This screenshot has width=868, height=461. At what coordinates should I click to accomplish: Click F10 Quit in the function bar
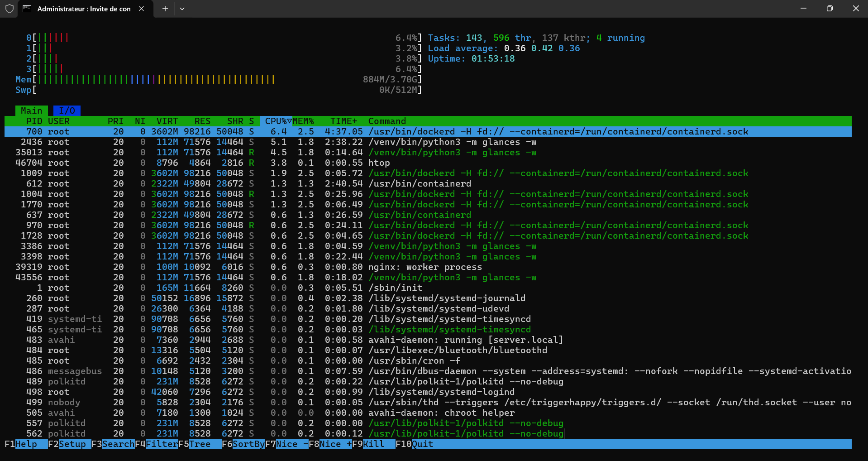[x=415, y=444]
